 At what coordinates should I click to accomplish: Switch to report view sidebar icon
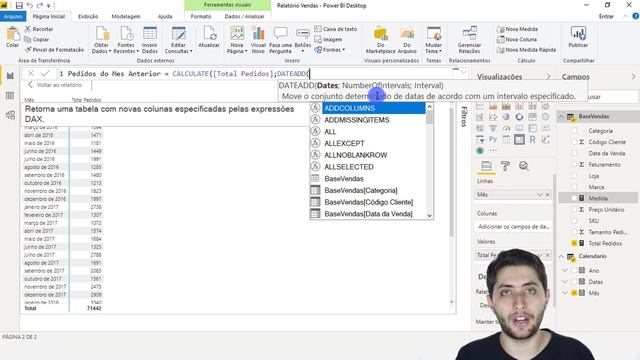[10, 76]
